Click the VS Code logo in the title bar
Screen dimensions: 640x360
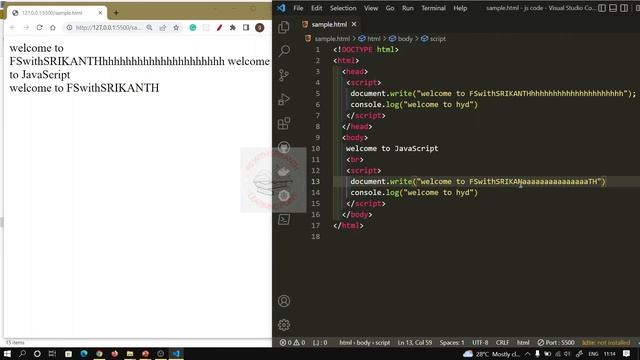pos(281,8)
